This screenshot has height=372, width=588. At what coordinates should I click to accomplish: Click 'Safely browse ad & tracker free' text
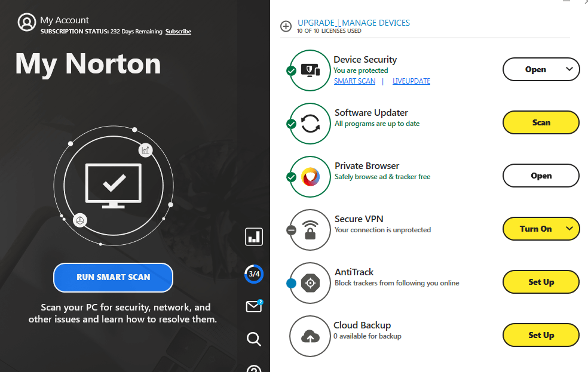pos(382,177)
